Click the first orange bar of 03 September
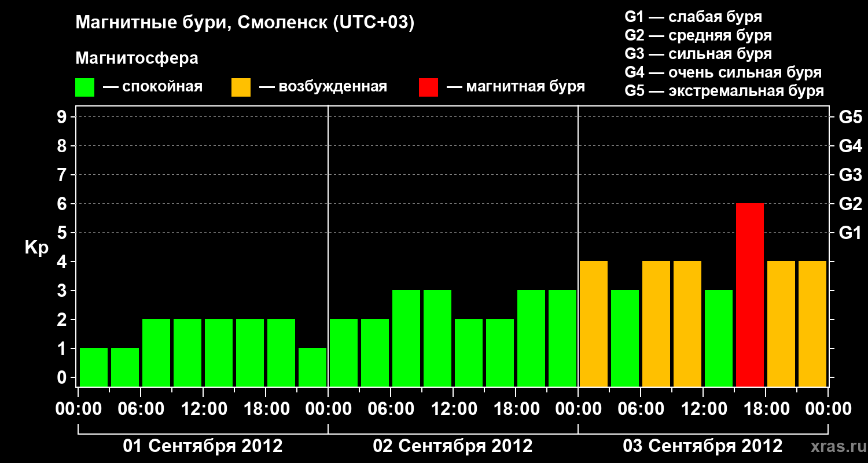Image resolution: width=868 pixels, height=463 pixels. [x=594, y=324]
